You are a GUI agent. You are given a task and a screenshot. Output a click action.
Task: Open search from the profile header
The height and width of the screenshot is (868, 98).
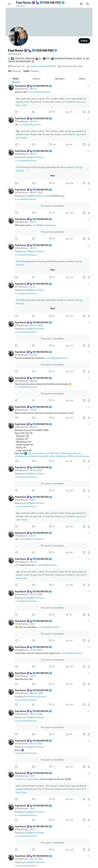pos(87,4)
